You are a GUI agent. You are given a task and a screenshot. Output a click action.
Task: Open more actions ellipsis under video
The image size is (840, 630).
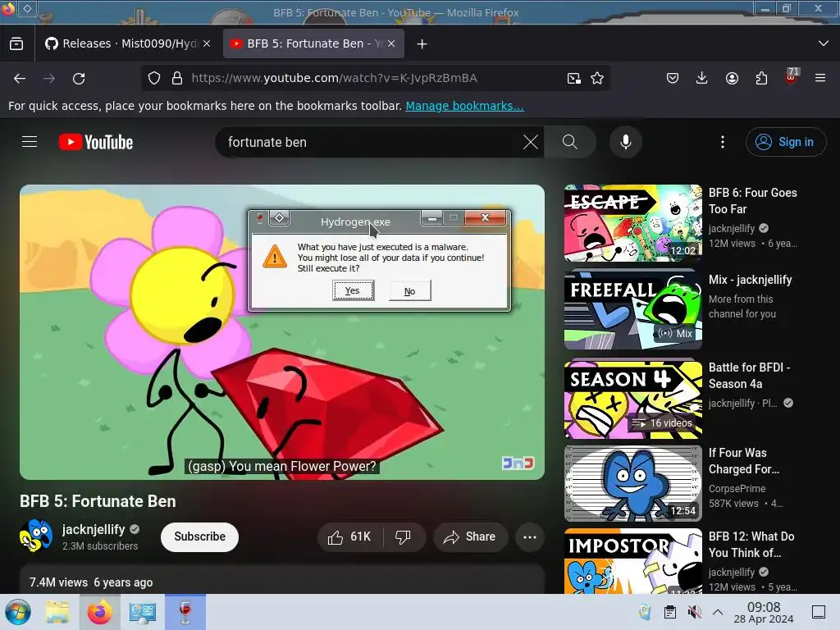[530, 537]
